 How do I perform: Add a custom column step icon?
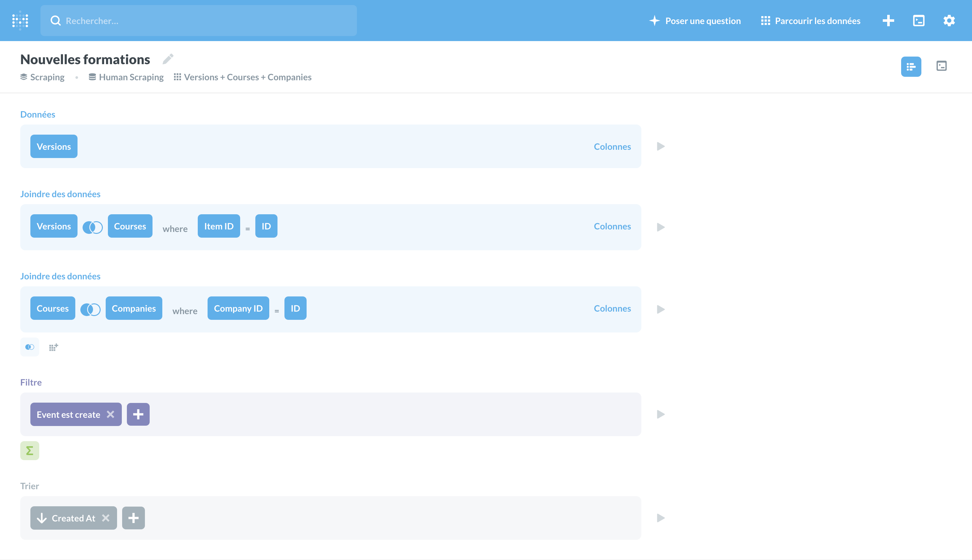(x=53, y=347)
